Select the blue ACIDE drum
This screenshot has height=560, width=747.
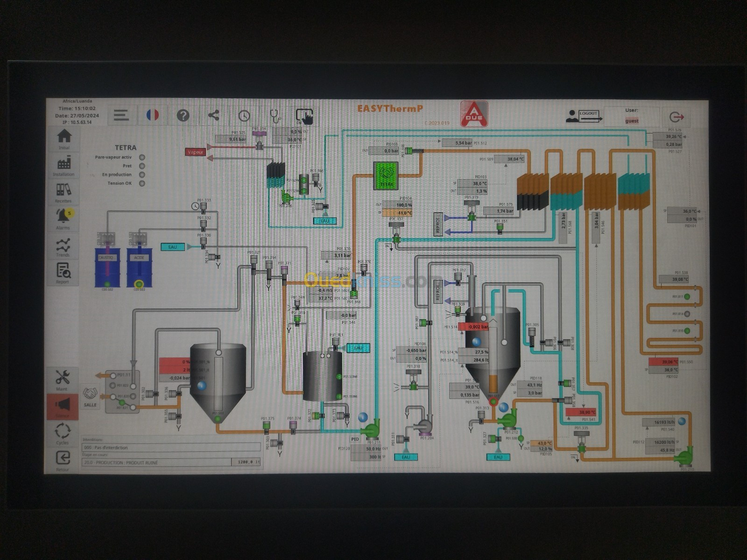(x=139, y=267)
